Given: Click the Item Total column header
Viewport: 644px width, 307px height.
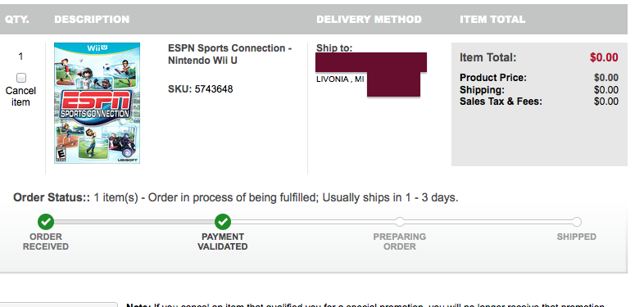Looking at the screenshot, I should pyautogui.click(x=492, y=20).
